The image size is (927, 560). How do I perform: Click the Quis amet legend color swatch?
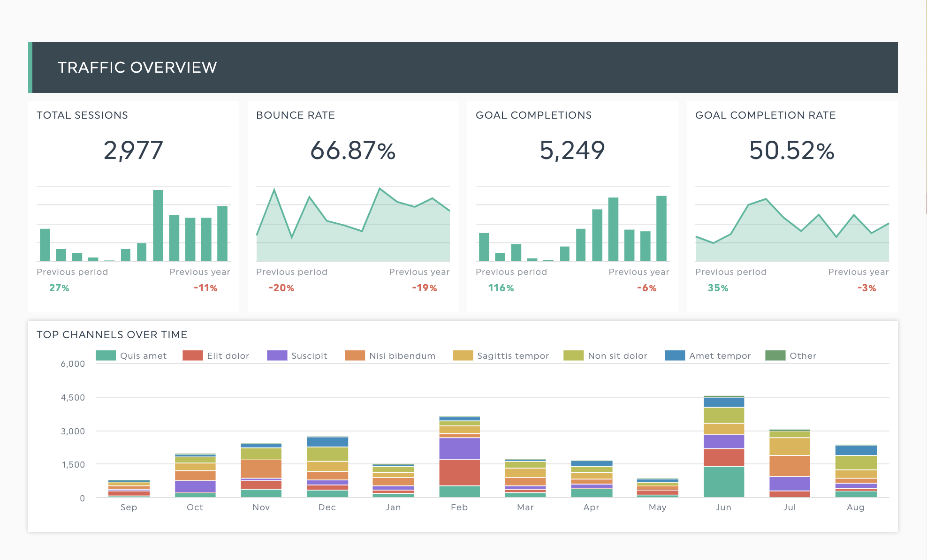point(106,356)
